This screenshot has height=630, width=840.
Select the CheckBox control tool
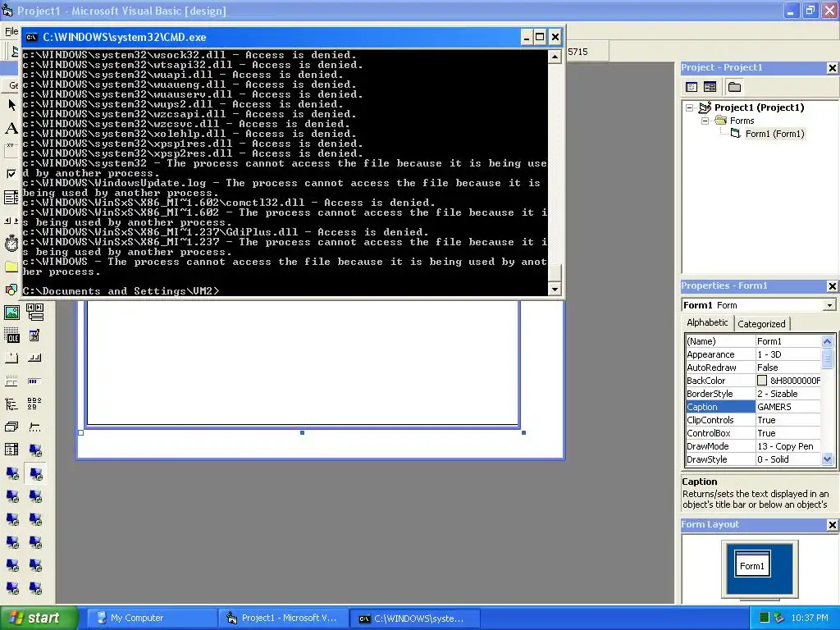click(11, 174)
